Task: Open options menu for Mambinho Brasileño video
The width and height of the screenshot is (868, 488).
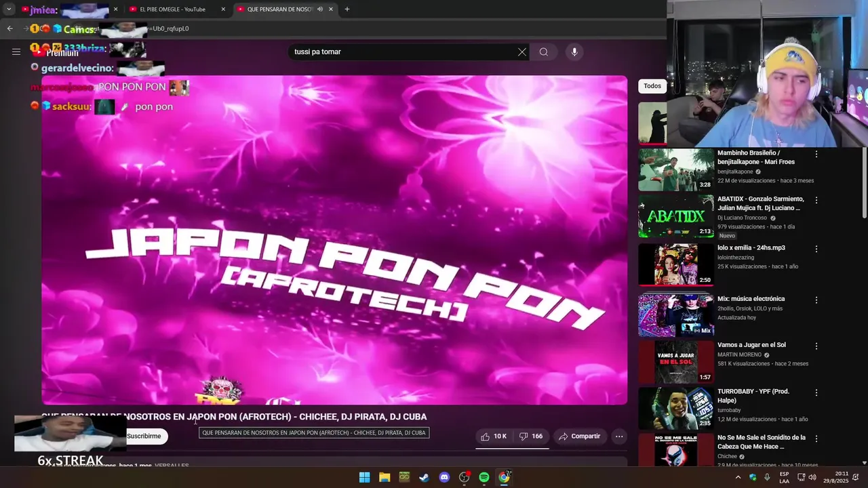Action: point(816,155)
